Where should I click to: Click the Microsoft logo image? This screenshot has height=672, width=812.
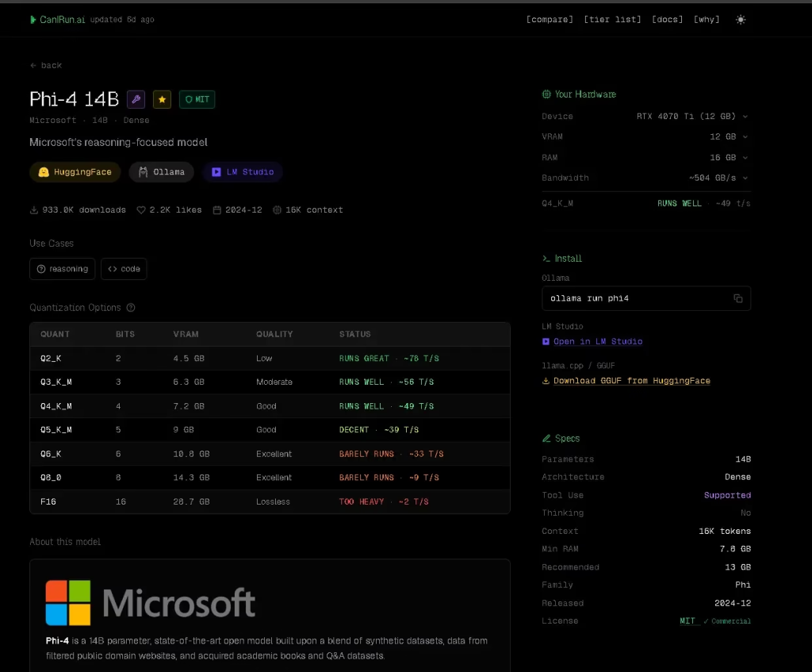tap(151, 603)
